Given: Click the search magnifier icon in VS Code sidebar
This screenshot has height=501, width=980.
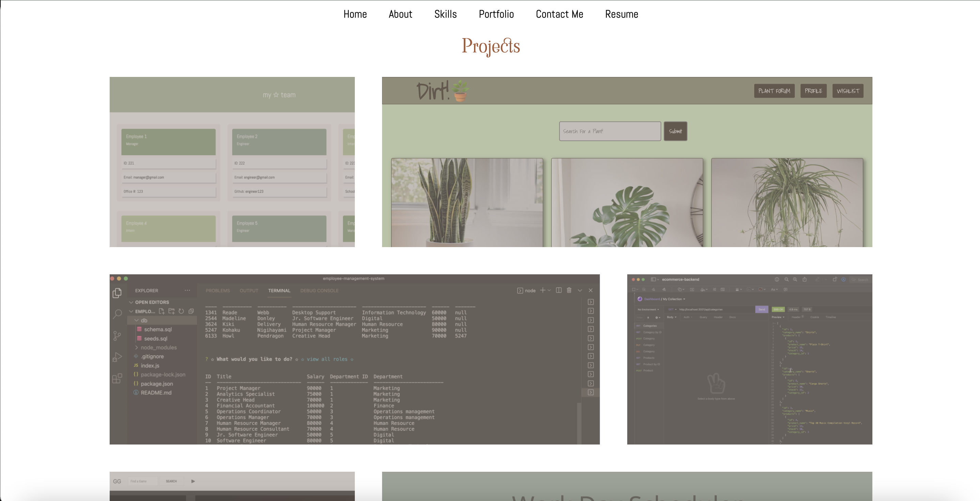Looking at the screenshot, I should coord(117,314).
